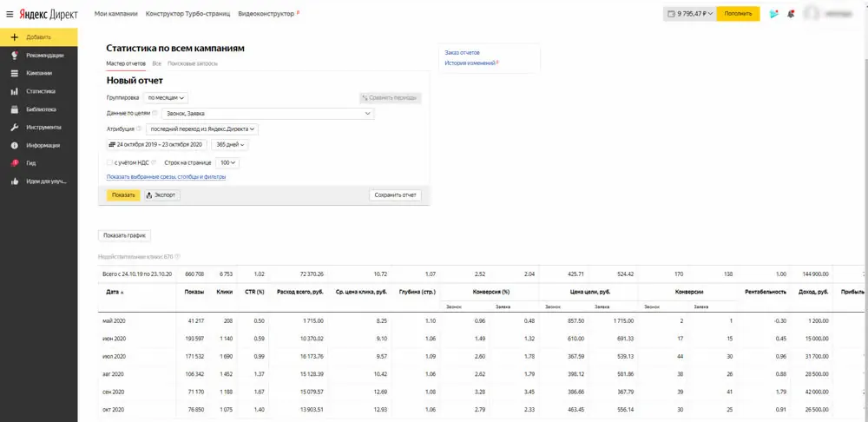Image resolution: width=868 pixels, height=422 pixels.
Task: Click the Доход, руб. column header
Action: tap(814, 292)
